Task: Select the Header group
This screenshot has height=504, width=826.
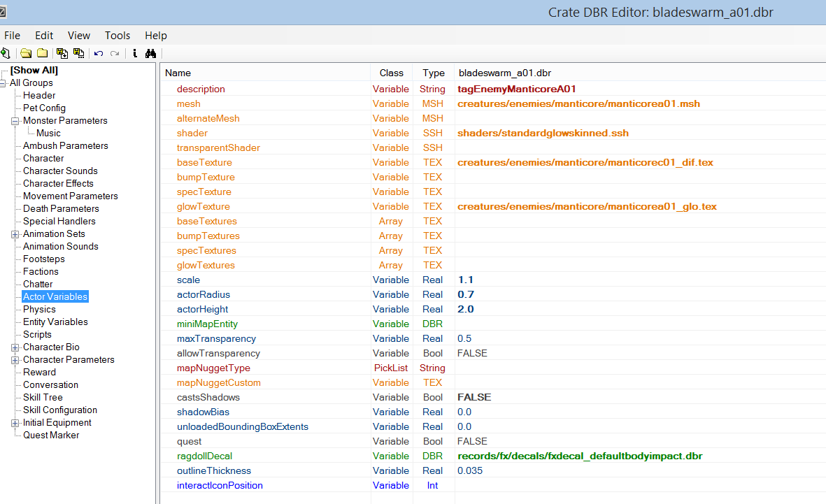Action: click(x=39, y=95)
